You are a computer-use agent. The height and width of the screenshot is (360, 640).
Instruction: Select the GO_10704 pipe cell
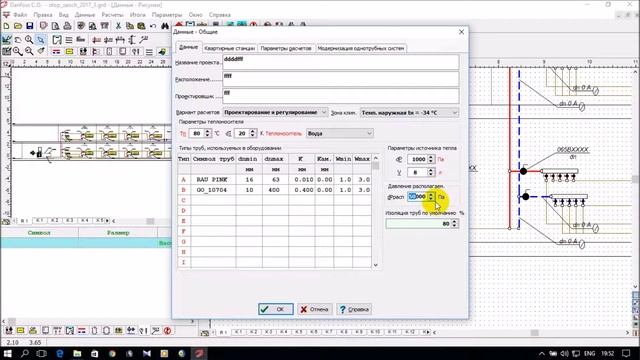pyautogui.click(x=213, y=190)
